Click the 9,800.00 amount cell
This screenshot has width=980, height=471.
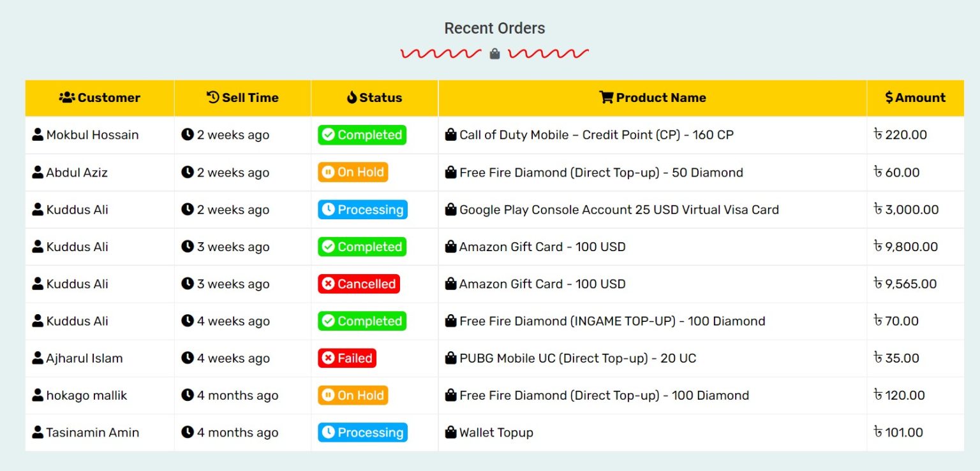(915, 247)
